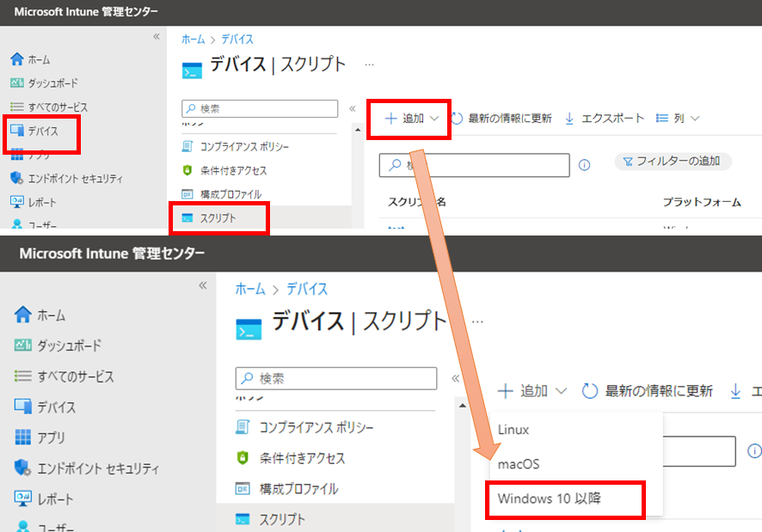Collapse the main sidebar in the upper screenshot
Viewport: 762px width, 532px height.
[x=157, y=36]
